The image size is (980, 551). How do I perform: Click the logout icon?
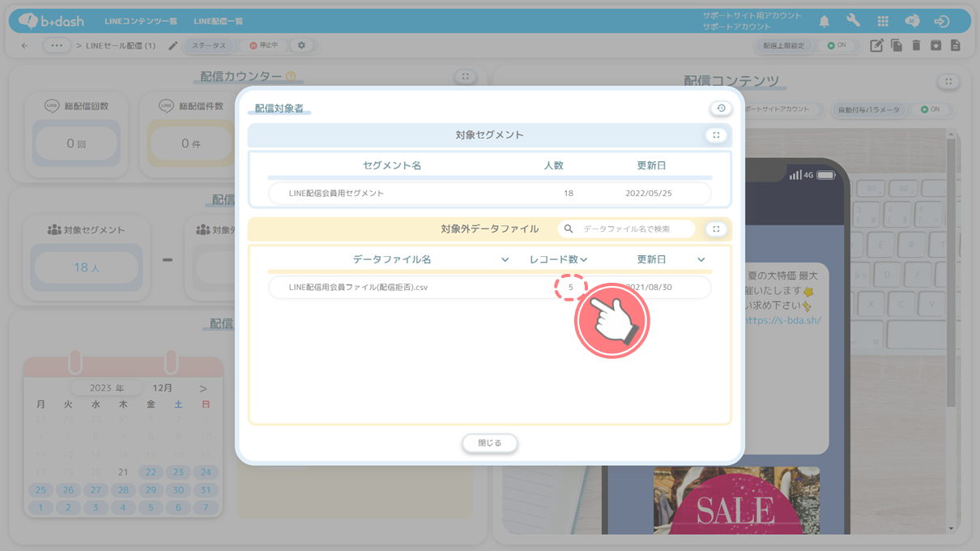click(941, 21)
